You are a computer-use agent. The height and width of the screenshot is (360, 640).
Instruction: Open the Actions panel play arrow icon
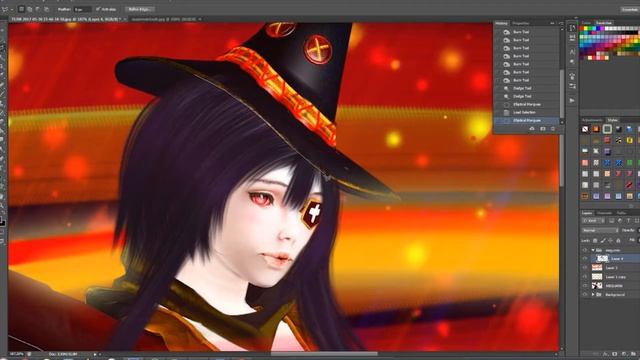[572, 100]
